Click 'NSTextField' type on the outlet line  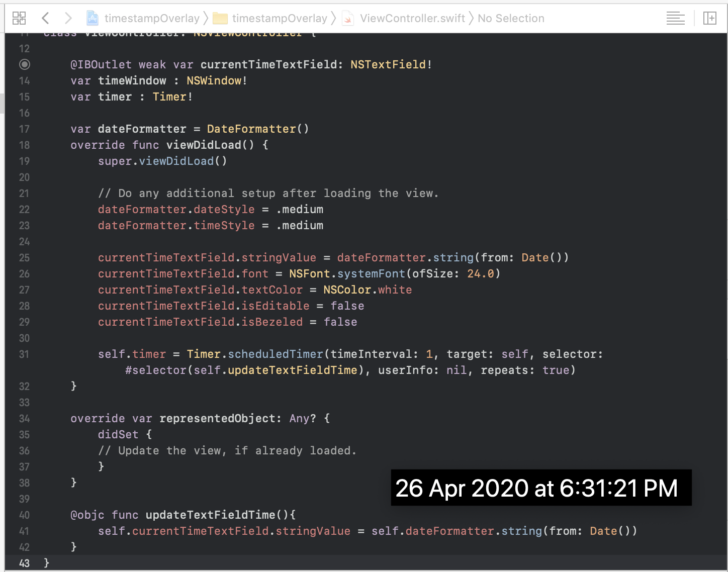(x=388, y=64)
